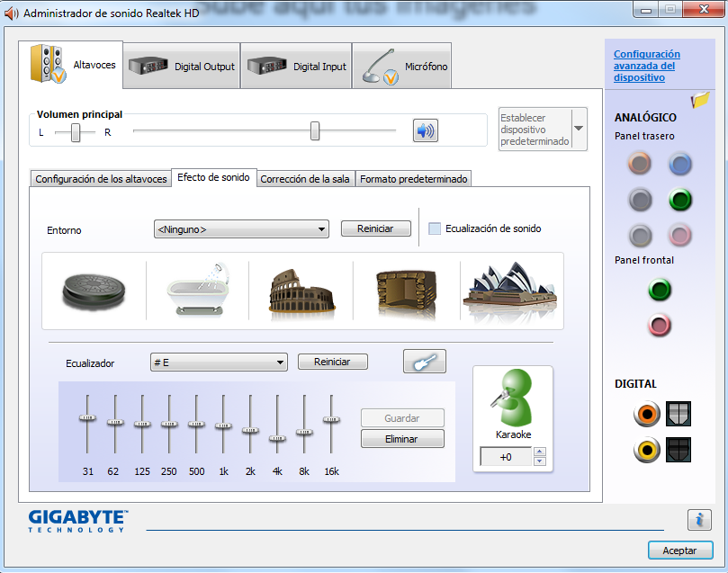Expand the Establecer dispositivo predeterminado arrow
The image size is (728, 573).
[579, 129]
